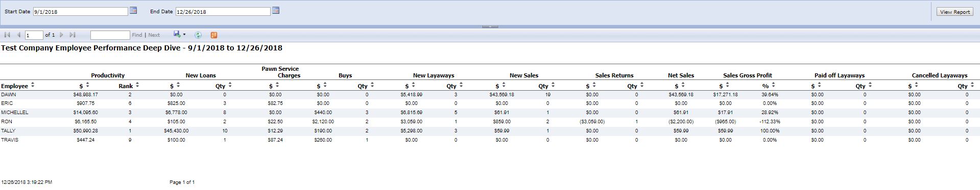Screen dimensions: 980x190
Task: Focus the End Date input field
Action: click(223, 11)
